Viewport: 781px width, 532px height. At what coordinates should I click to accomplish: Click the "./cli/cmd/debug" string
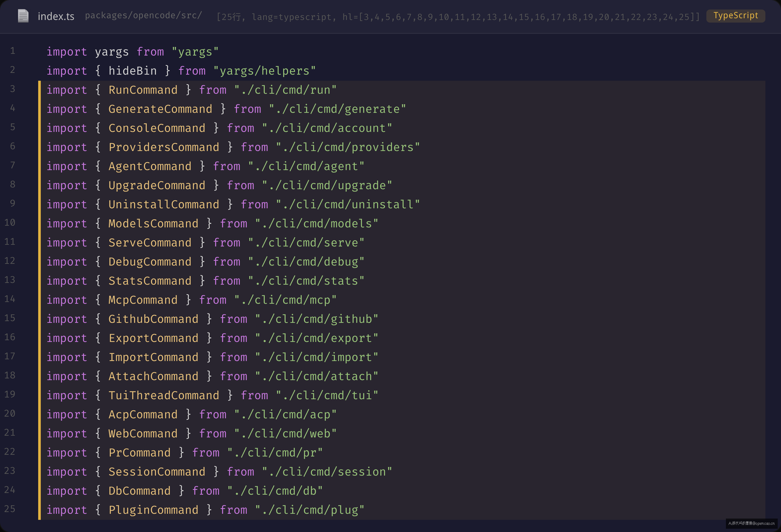tap(306, 262)
